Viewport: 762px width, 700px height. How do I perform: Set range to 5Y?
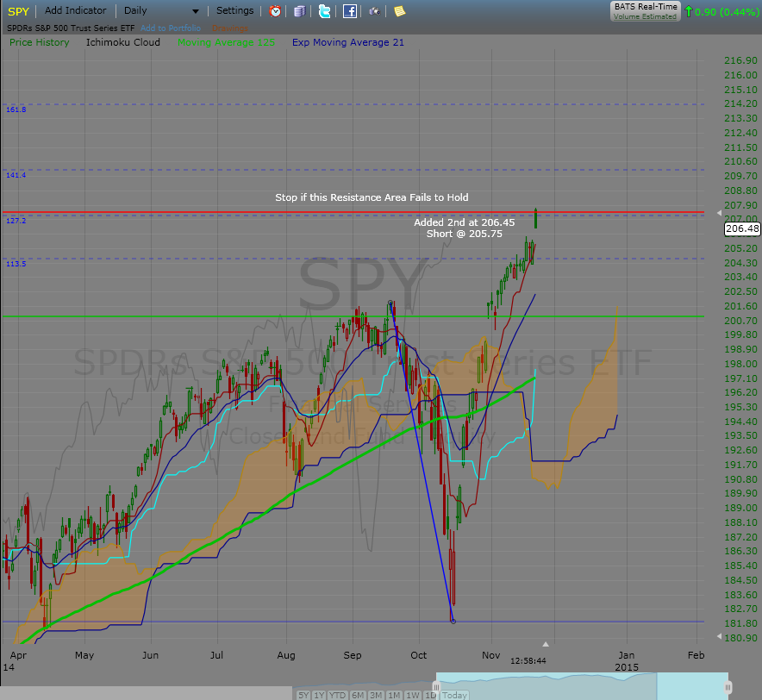click(x=303, y=695)
